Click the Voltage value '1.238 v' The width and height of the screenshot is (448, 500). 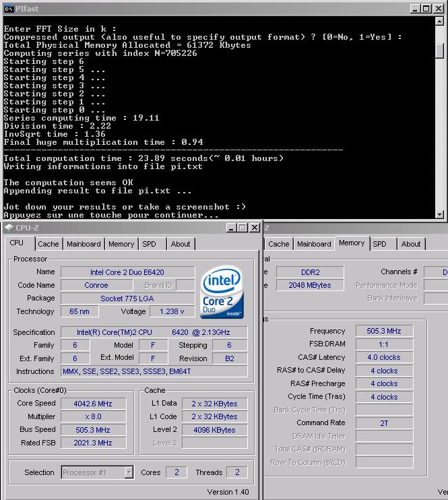coord(172,311)
